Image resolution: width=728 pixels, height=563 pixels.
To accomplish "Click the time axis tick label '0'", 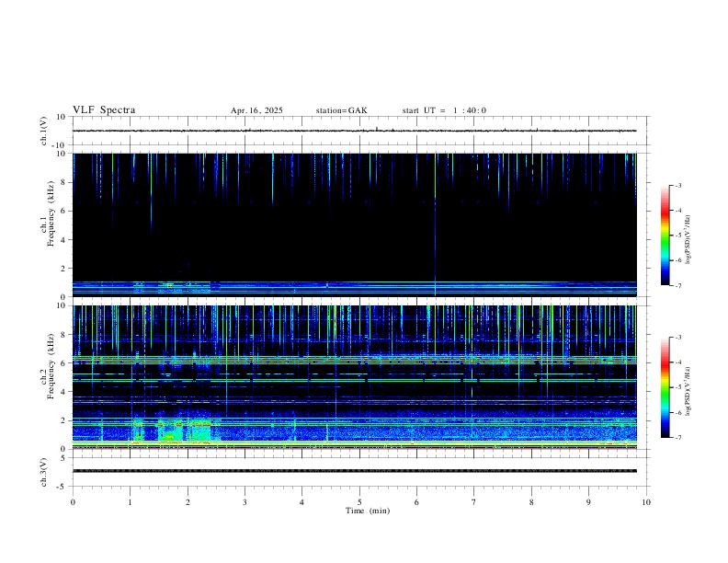I will [73, 502].
